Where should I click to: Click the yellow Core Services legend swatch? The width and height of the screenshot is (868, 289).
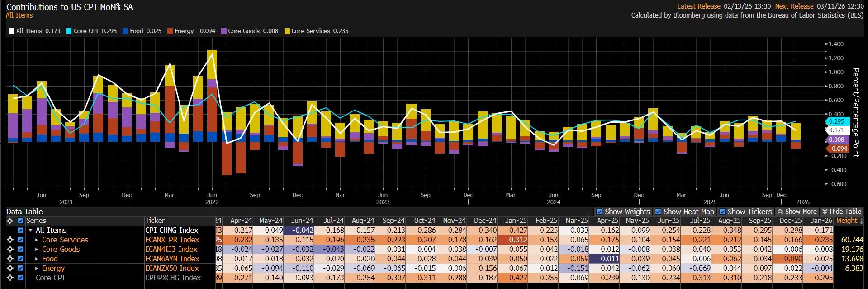(287, 31)
